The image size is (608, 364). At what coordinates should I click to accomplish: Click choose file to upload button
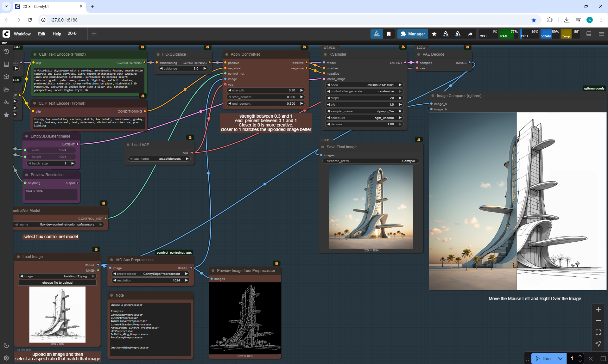(x=57, y=283)
